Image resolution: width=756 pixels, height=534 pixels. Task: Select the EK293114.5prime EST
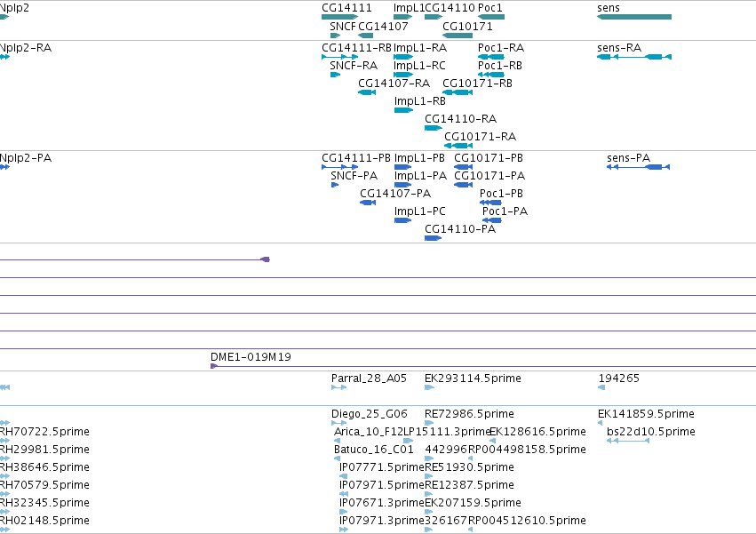[x=429, y=387]
